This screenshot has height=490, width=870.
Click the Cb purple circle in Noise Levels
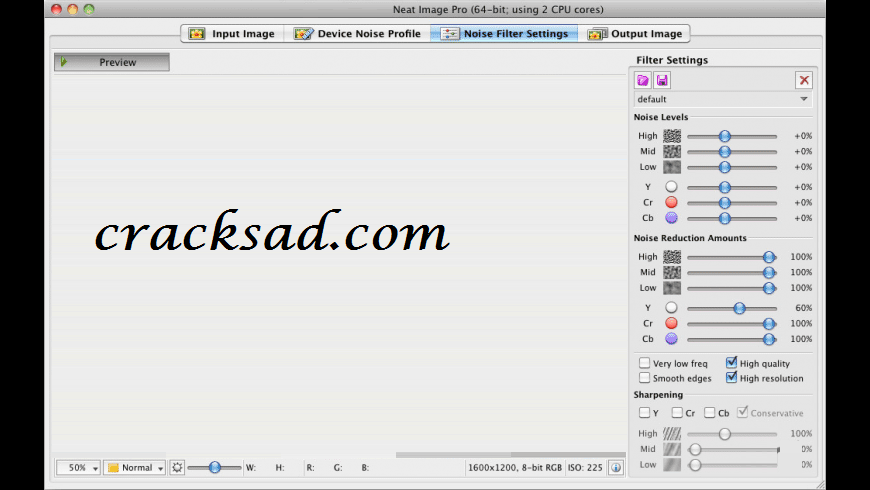pyautogui.click(x=671, y=218)
